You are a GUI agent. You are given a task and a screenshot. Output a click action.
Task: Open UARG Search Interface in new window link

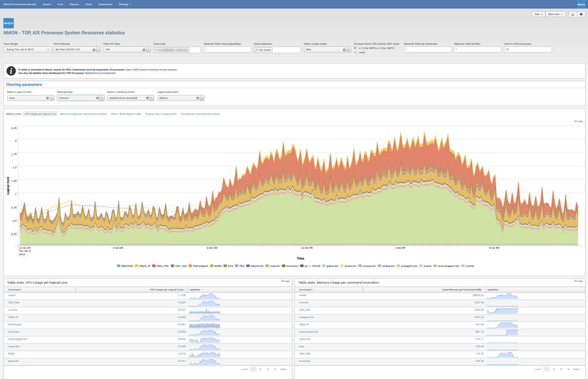151,69
